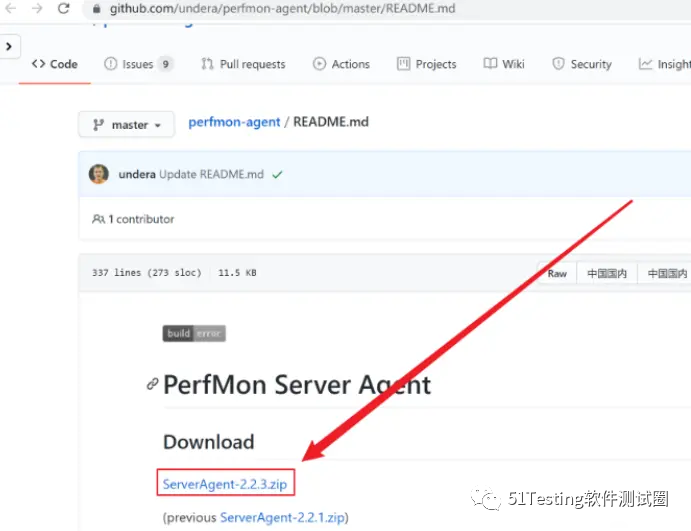The image size is (691, 531).
Task: Open the undera author link
Action: [137, 175]
